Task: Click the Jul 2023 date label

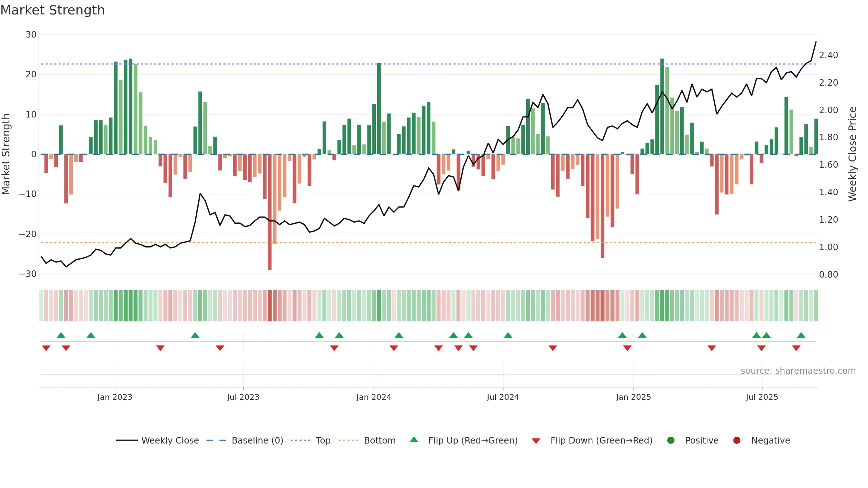Action: (243, 397)
